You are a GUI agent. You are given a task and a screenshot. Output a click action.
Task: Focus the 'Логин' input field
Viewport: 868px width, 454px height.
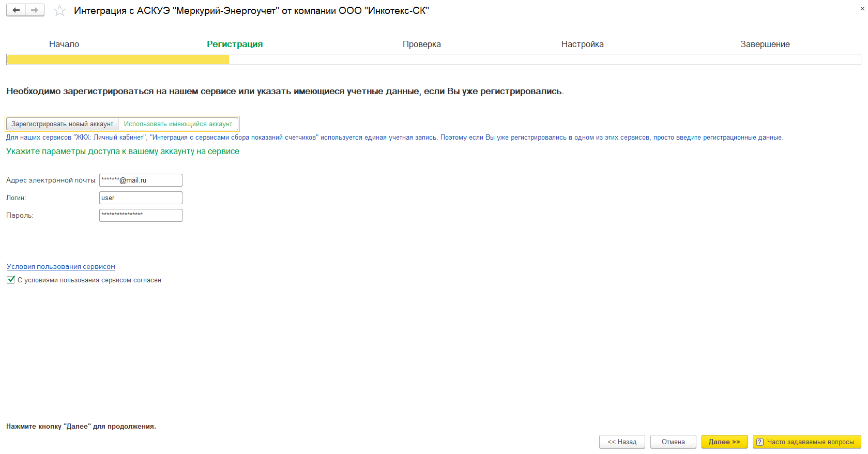(x=141, y=198)
